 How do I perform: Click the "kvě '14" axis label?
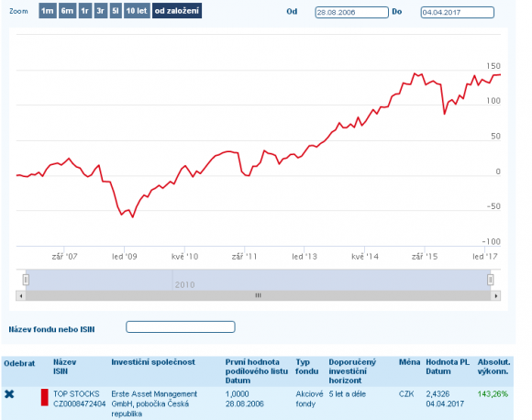tap(365, 257)
